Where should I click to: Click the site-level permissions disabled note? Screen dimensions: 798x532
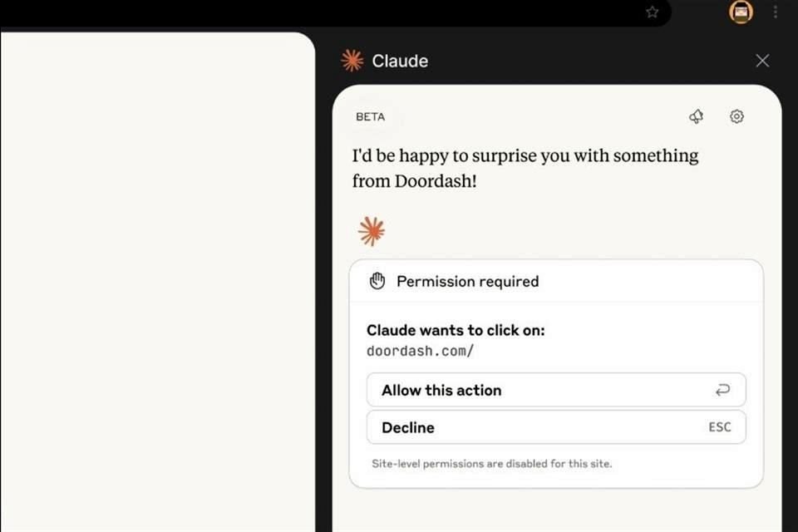(491, 464)
